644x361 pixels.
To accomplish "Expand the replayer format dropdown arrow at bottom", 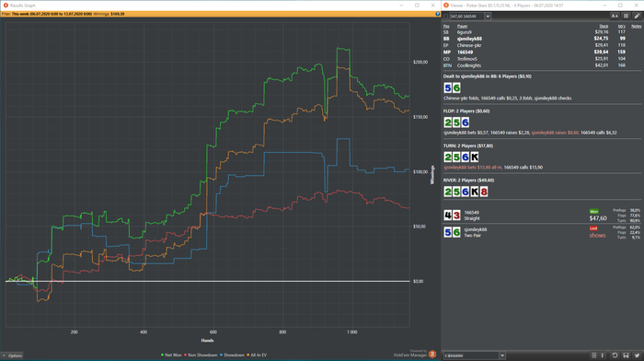I will (x=502, y=355).
